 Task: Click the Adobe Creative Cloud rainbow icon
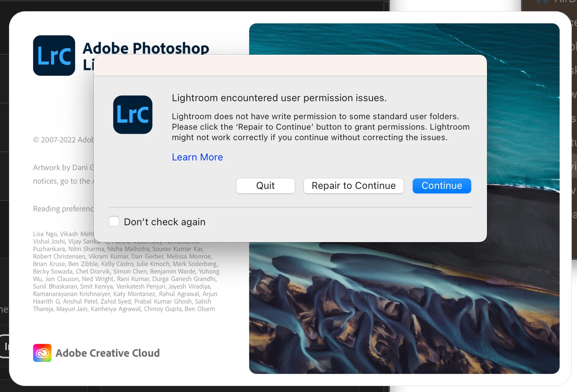coord(42,353)
